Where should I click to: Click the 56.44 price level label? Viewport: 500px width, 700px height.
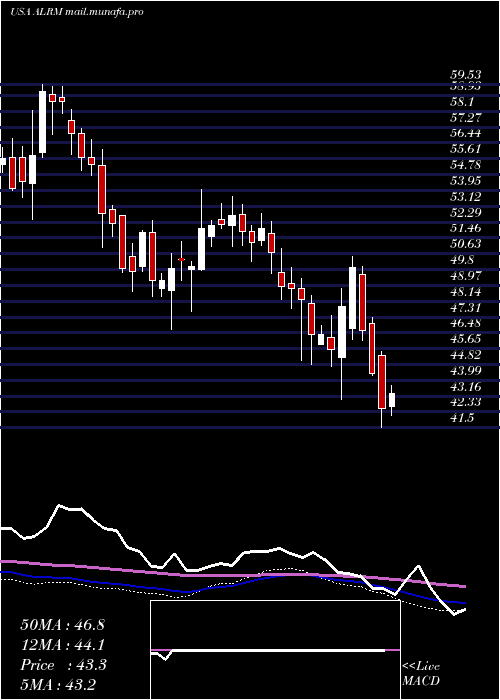[466, 133]
